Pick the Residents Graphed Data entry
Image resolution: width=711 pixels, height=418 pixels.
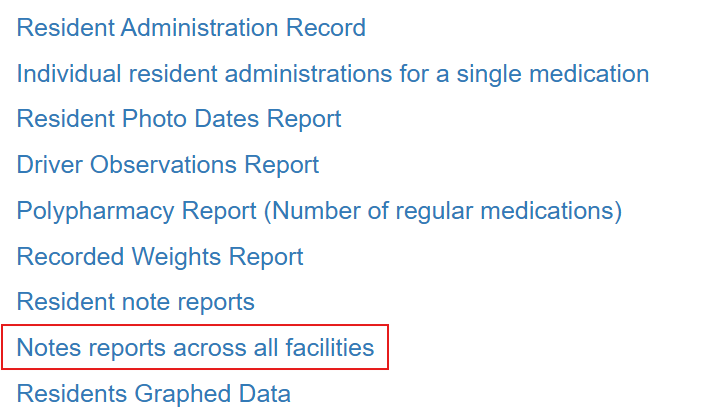click(154, 394)
